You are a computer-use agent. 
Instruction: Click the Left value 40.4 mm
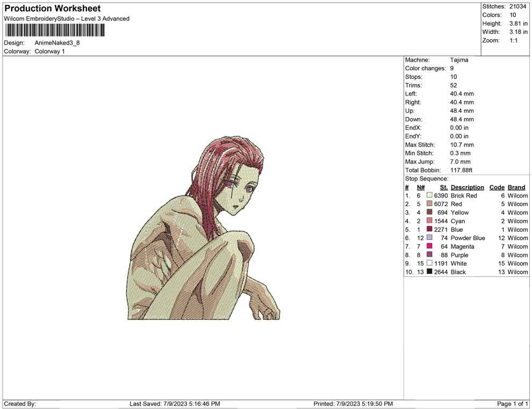tap(462, 94)
